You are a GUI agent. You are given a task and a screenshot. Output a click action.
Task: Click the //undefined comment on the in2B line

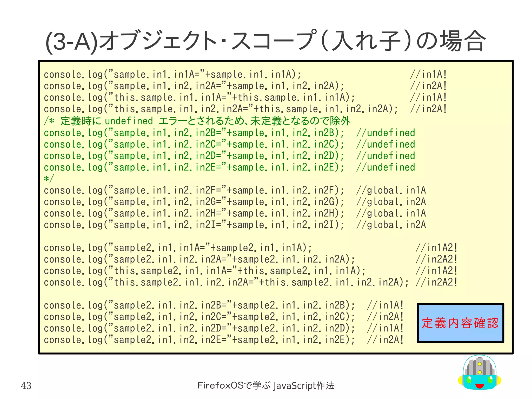(386, 133)
